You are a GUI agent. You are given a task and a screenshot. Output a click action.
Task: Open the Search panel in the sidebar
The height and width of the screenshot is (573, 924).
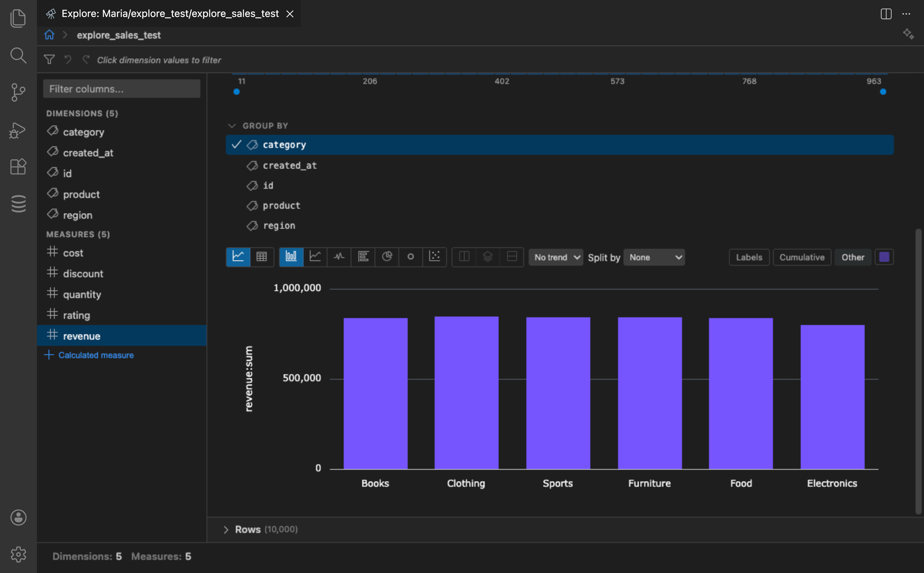pyautogui.click(x=18, y=56)
